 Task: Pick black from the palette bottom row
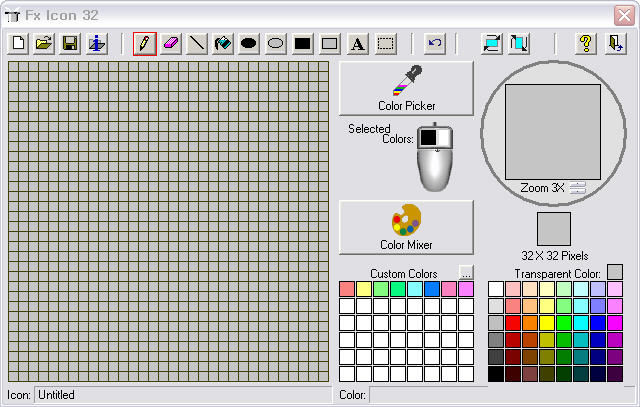pos(496,374)
